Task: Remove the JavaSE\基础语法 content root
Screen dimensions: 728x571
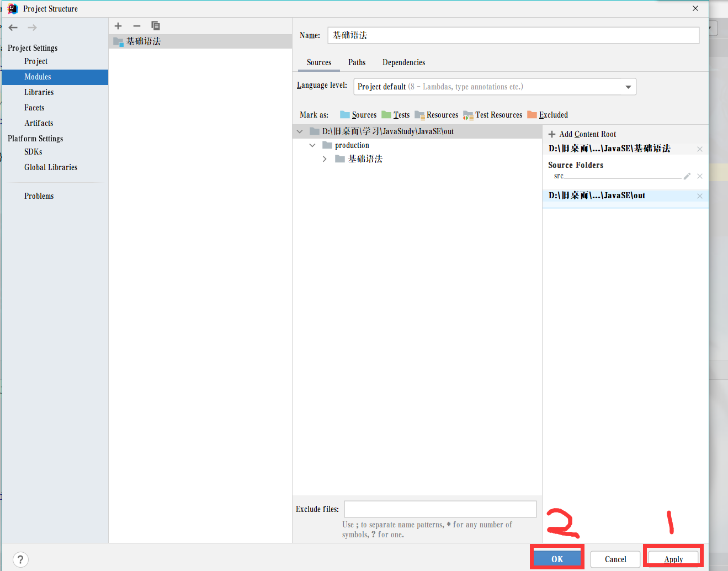Action: 700,149
